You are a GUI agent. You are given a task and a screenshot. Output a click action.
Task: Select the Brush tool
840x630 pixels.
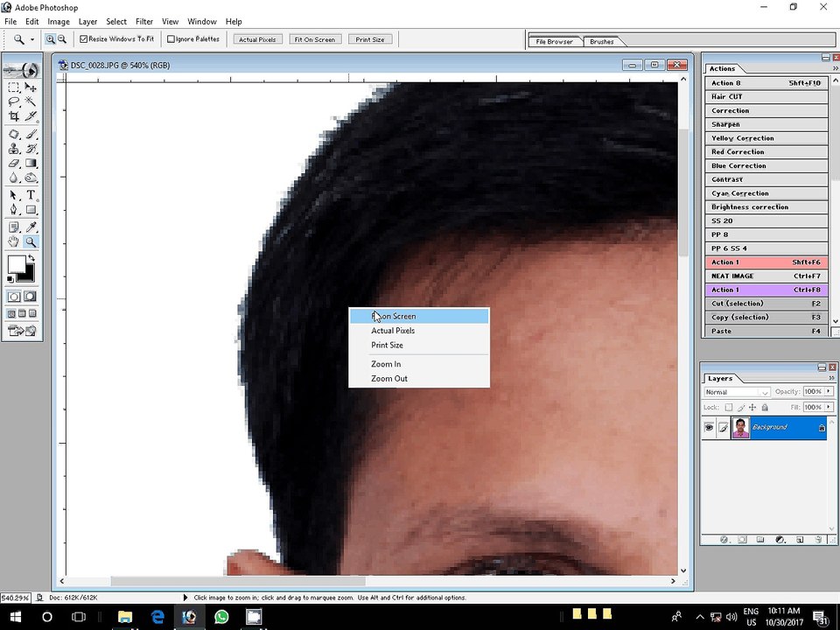[31, 135]
